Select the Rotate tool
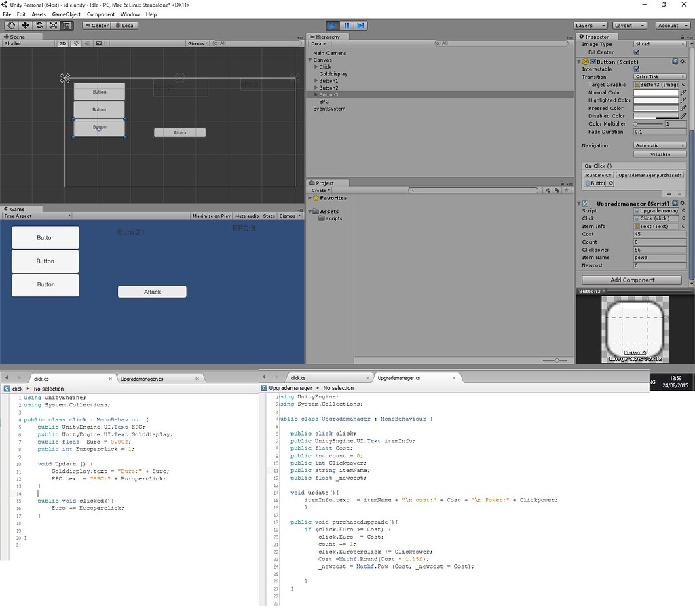The height and width of the screenshot is (616, 695). 39,25
